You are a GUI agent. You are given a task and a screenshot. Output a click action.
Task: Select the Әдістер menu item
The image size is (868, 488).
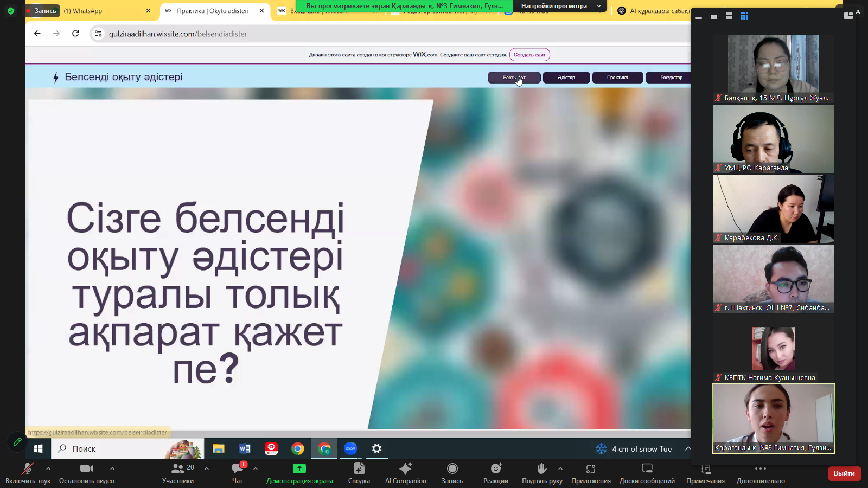[x=566, y=78]
